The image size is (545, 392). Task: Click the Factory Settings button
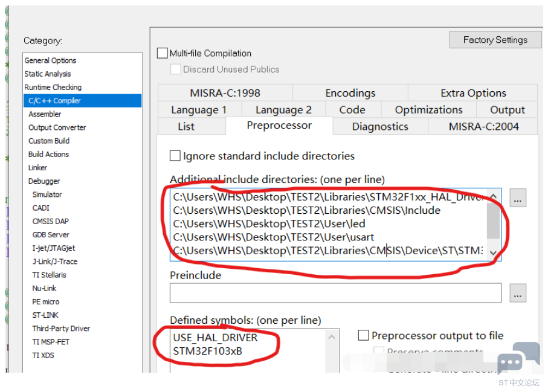tap(495, 40)
